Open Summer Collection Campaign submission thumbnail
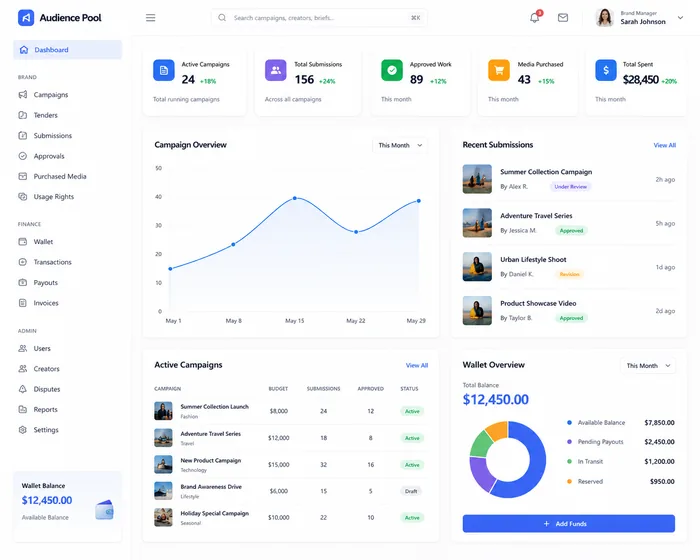Image resolution: width=700 pixels, height=560 pixels. (477, 179)
